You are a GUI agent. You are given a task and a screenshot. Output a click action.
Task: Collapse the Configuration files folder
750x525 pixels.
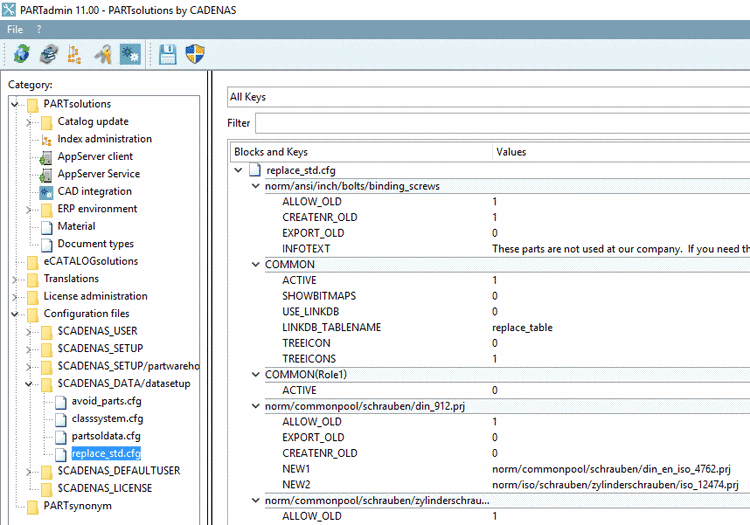(x=15, y=314)
